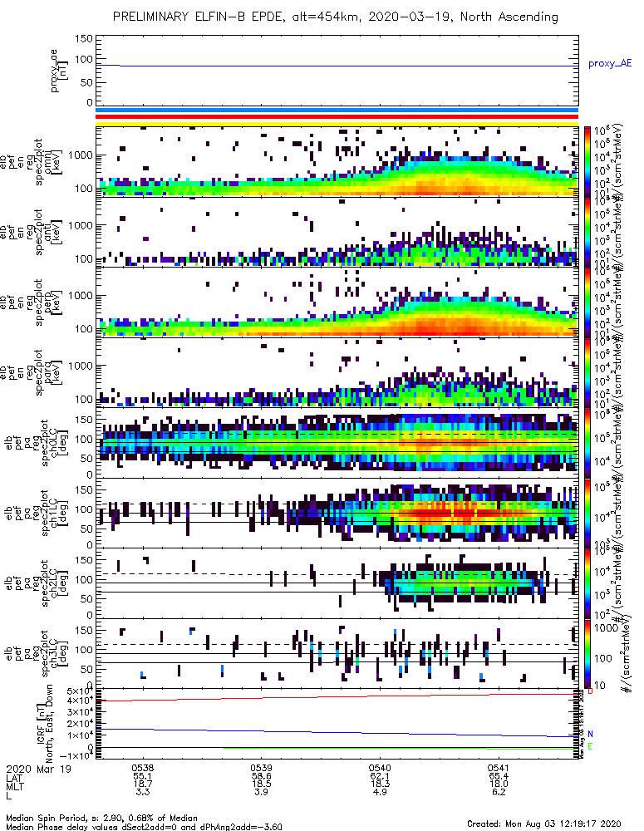This screenshot has width=644, height=831.
Task: Click the 5×10^4 tick on IGRF axis
Action: 78,691
